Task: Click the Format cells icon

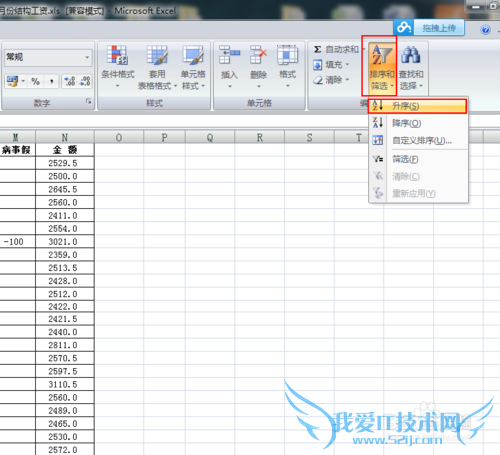Action: pos(287,55)
